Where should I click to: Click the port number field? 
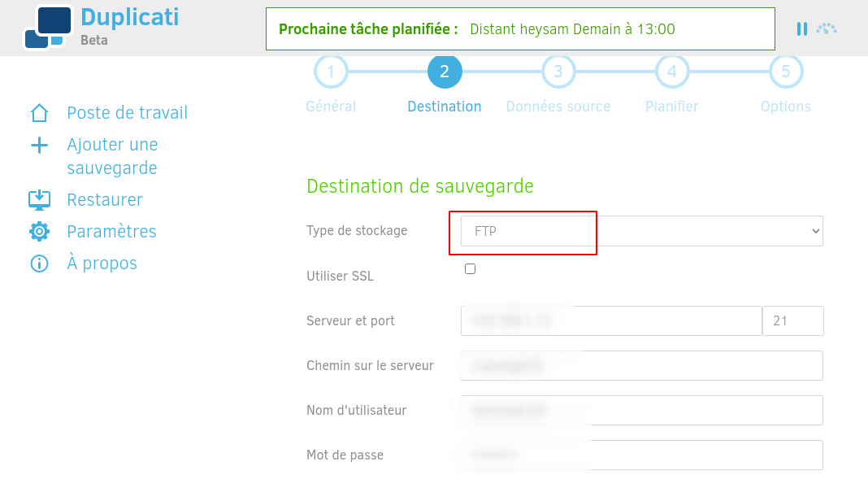792,320
